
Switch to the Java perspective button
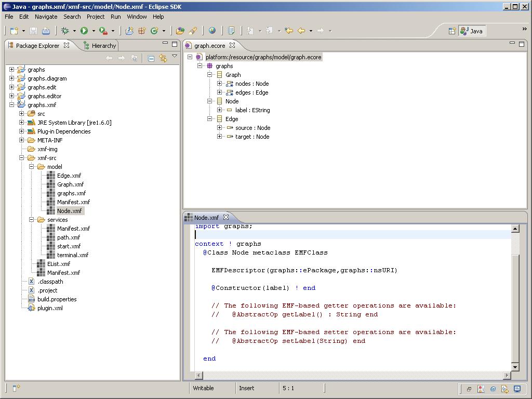pyautogui.click(x=472, y=31)
